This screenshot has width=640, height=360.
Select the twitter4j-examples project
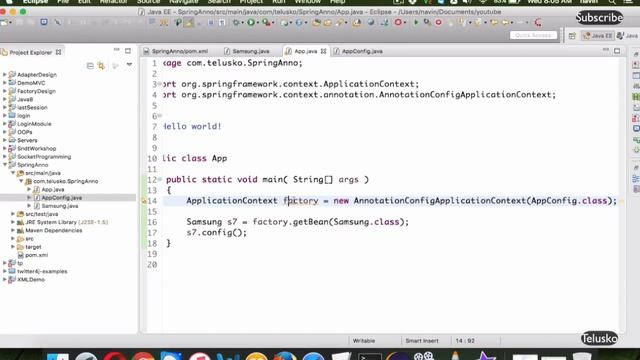42,271
